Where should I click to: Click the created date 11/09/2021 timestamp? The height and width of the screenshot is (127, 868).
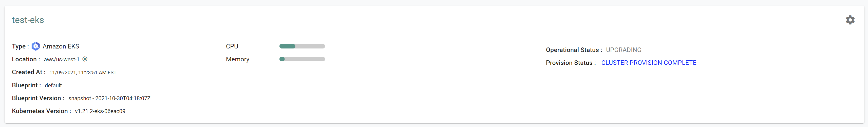point(83,72)
